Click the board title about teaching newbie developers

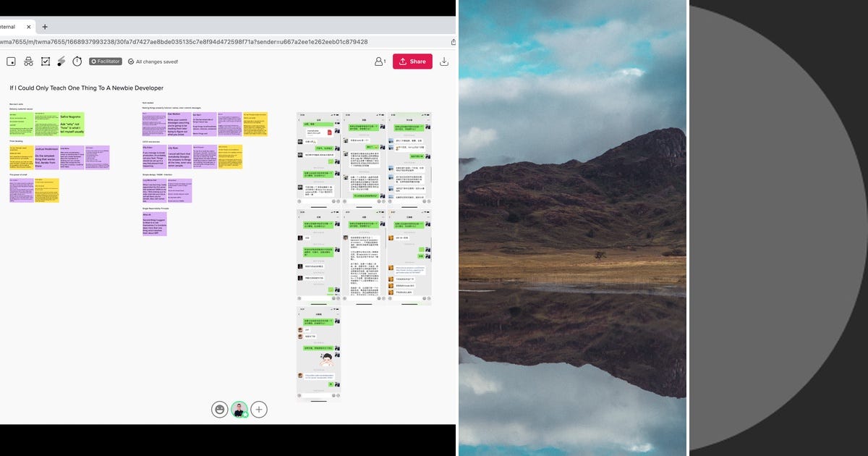coord(85,88)
